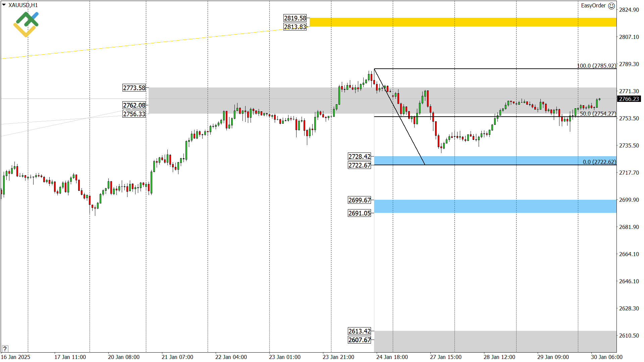Screen dimensions: 644x362
Task: Click the 2699.67 price label
Action: (359, 200)
